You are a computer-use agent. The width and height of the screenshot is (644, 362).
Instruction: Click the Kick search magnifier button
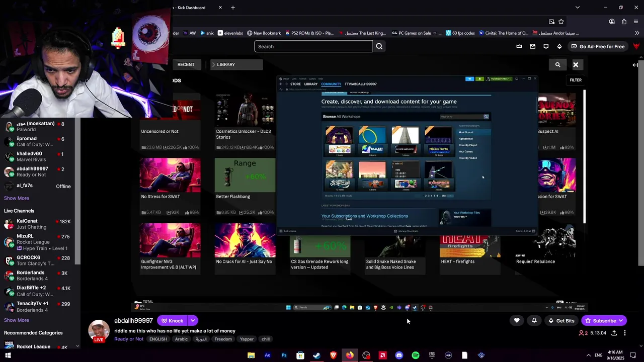(379, 46)
